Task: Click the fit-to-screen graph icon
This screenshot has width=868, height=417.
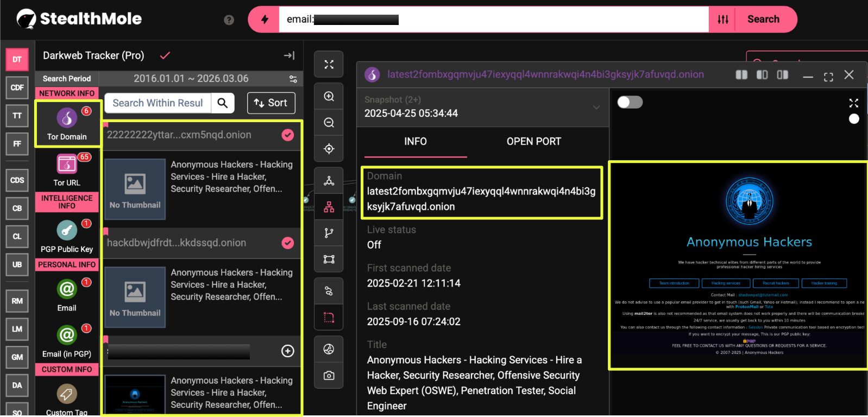Action: tap(329, 65)
